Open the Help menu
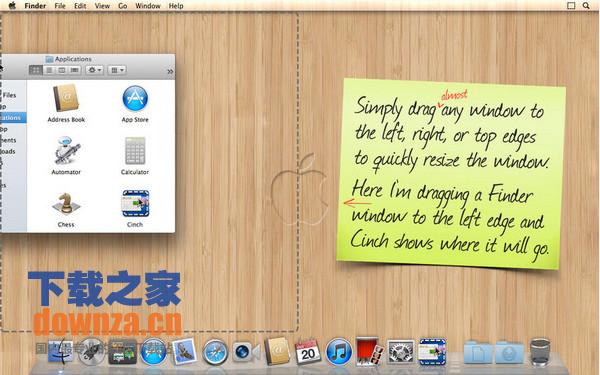The height and width of the screenshot is (375, 600). click(176, 6)
